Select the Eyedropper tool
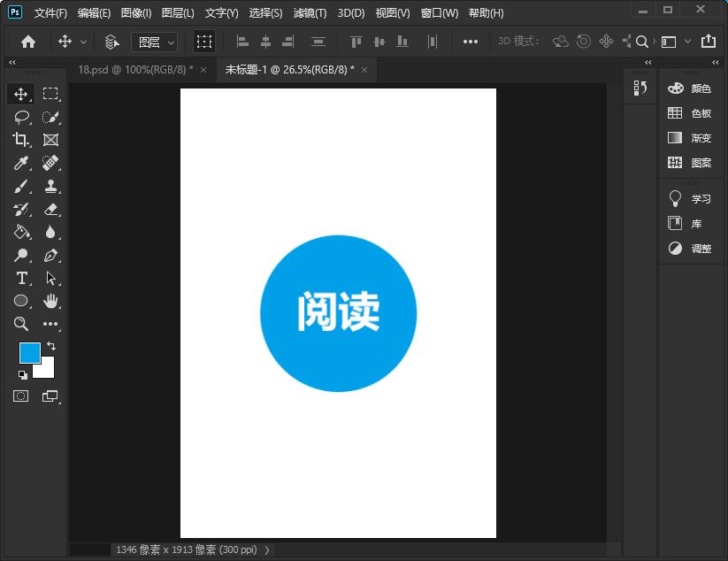Screen dimensions: 728x561 click(21, 163)
